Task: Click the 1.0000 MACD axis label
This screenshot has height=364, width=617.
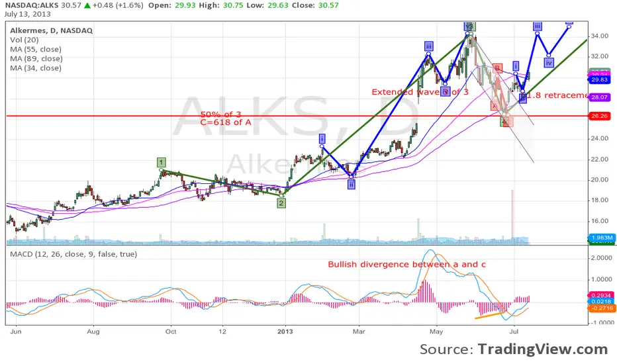Action: (602, 279)
